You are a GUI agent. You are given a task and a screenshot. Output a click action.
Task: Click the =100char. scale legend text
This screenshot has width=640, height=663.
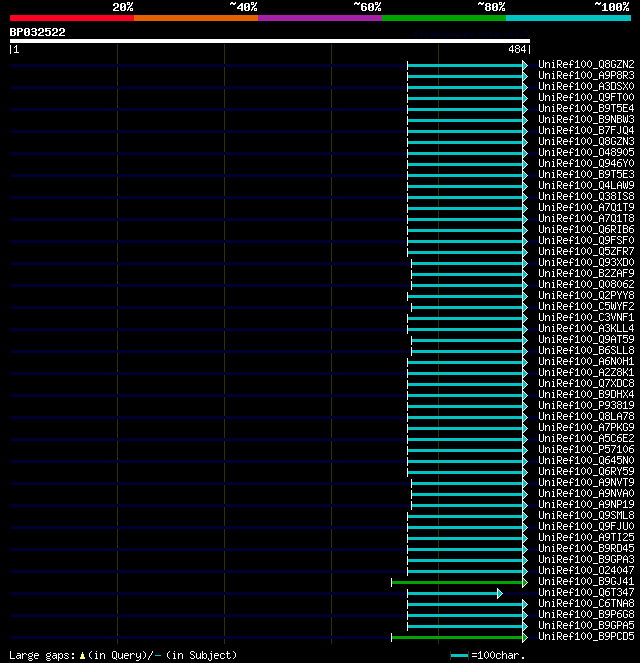498,655
